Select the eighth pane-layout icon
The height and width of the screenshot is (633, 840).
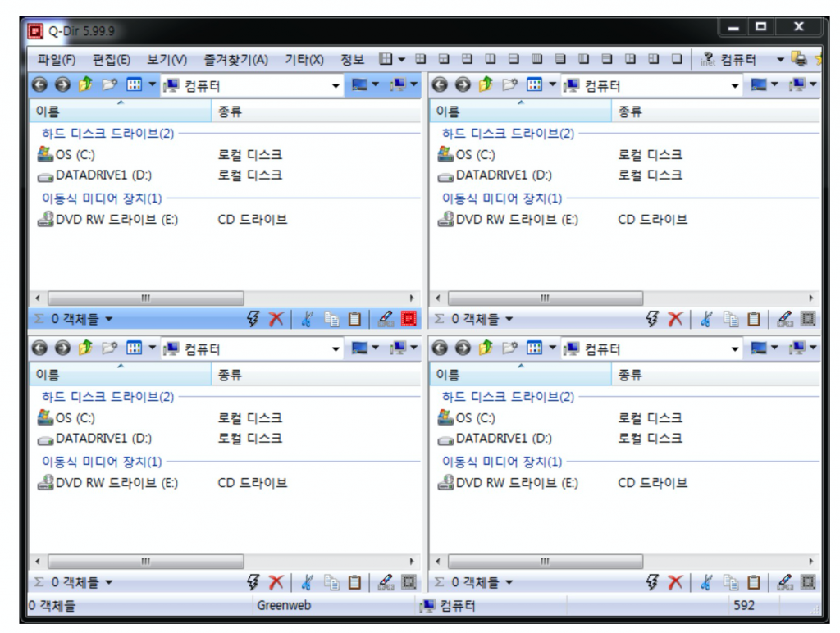click(x=583, y=59)
